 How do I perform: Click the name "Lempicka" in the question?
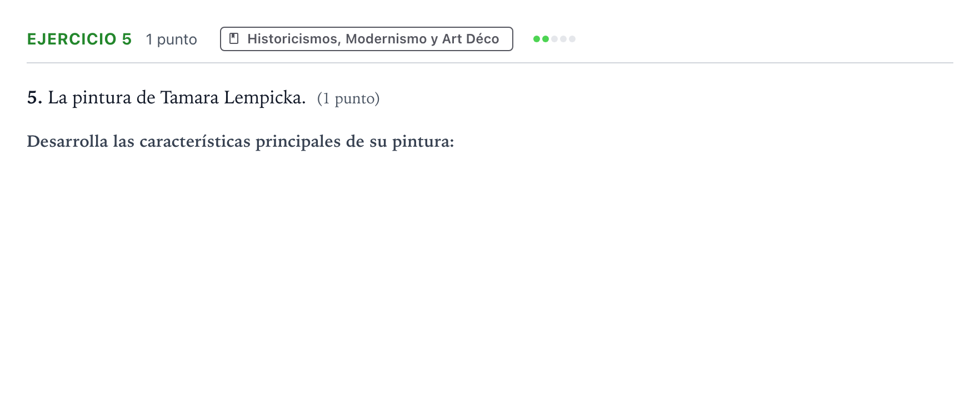coord(264,98)
